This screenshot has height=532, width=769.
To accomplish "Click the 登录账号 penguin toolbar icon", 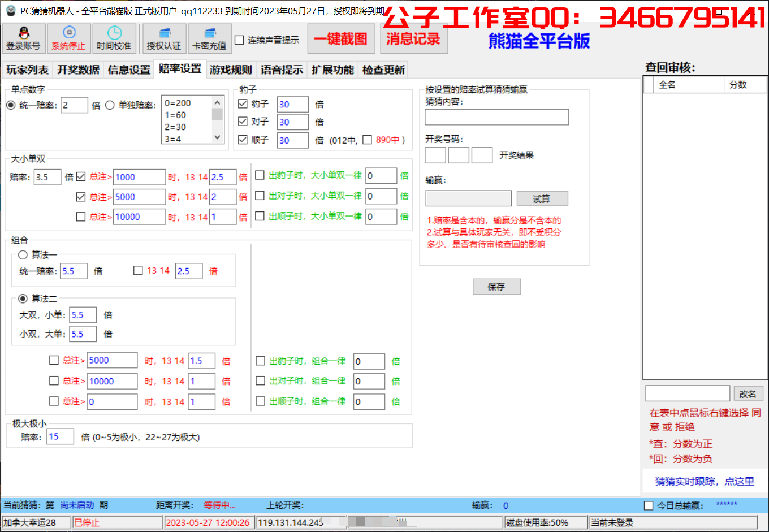I will pos(23,38).
